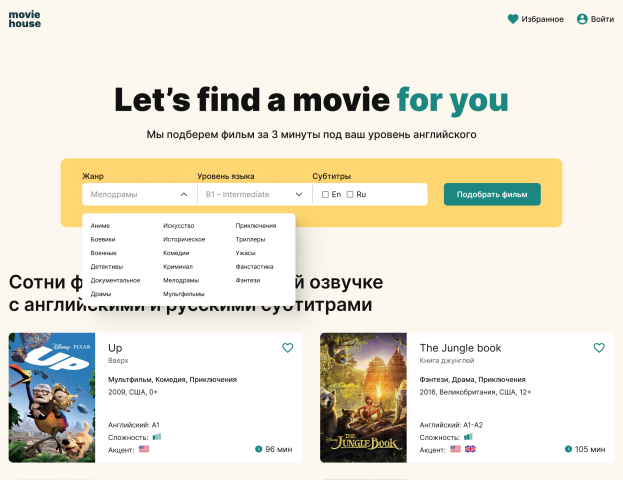This screenshot has width=623, height=480.
Task: Select Триллеры from genre list
Action: pyautogui.click(x=250, y=239)
